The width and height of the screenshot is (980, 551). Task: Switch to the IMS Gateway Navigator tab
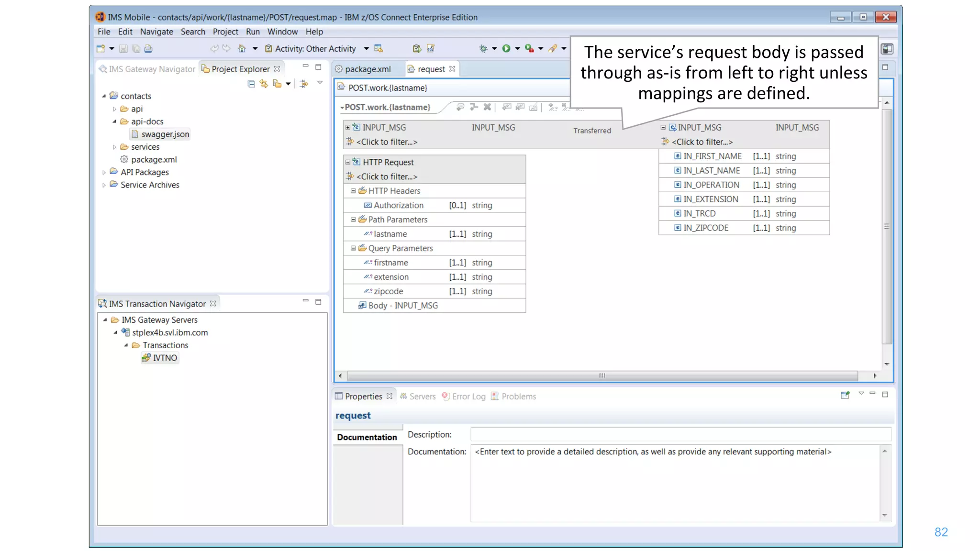click(147, 69)
